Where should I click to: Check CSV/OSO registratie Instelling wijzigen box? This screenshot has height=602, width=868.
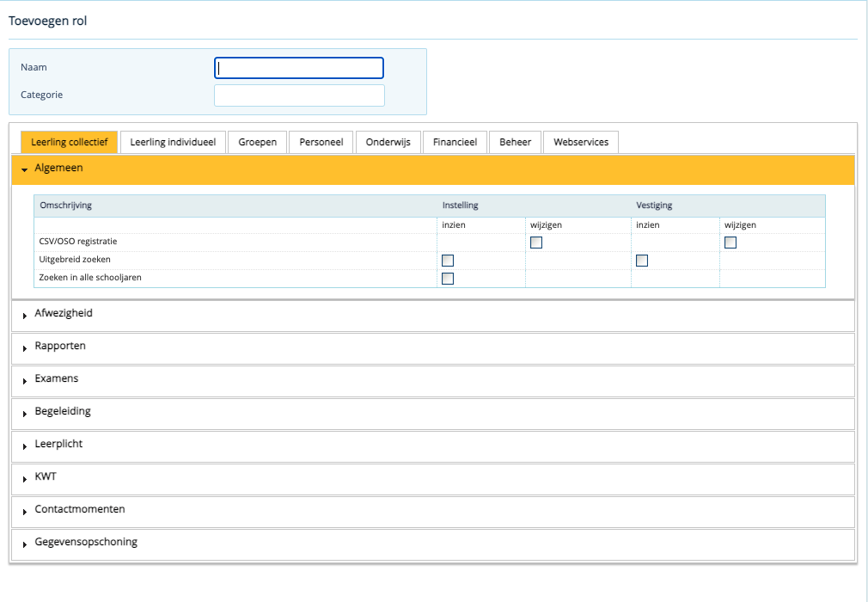coord(536,243)
